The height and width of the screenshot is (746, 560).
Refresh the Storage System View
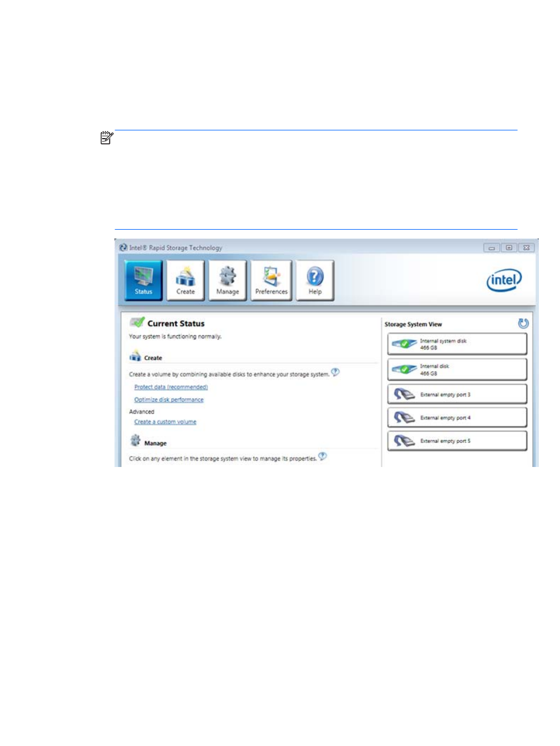click(x=523, y=323)
